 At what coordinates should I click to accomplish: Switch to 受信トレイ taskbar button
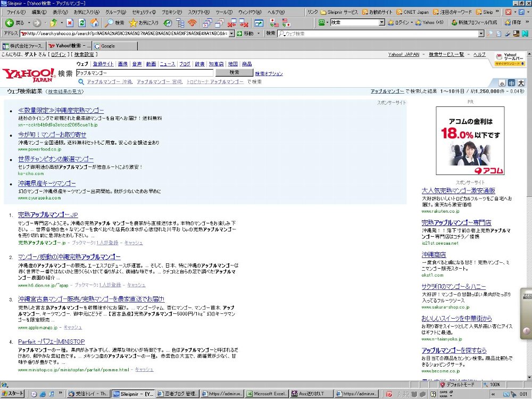point(88,394)
